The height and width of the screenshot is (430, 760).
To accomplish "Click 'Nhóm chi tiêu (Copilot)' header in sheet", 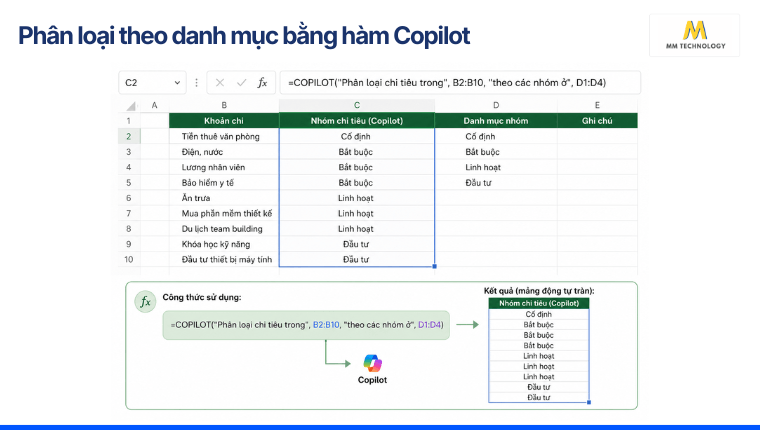I will tap(357, 121).
